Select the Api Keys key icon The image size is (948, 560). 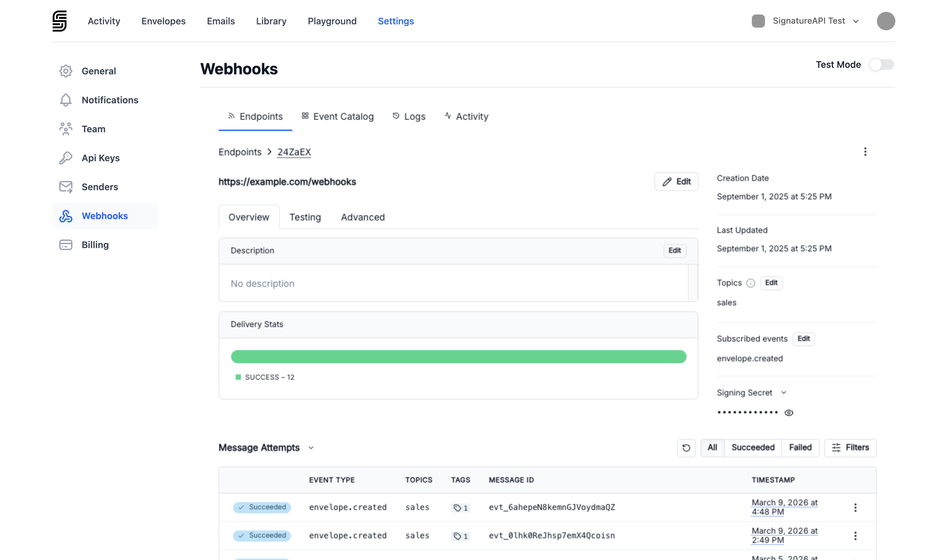click(x=66, y=158)
